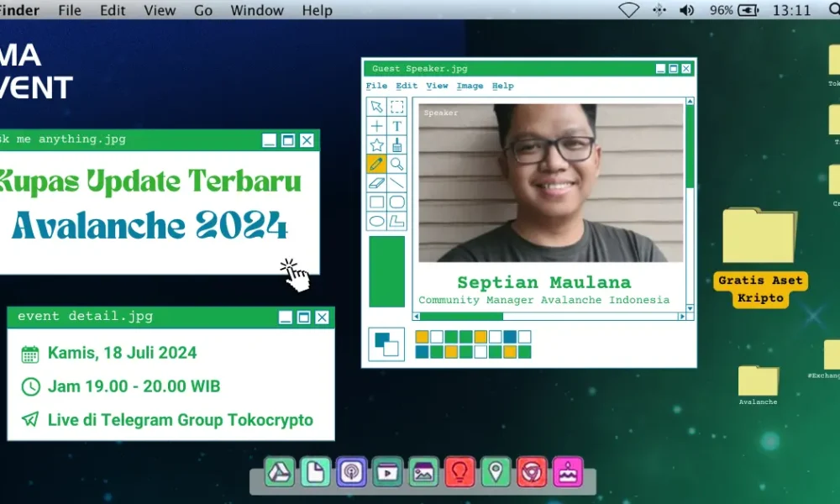The height and width of the screenshot is (504, 840).
Task: Select the Text (T) tool
Action: (397, 126)
